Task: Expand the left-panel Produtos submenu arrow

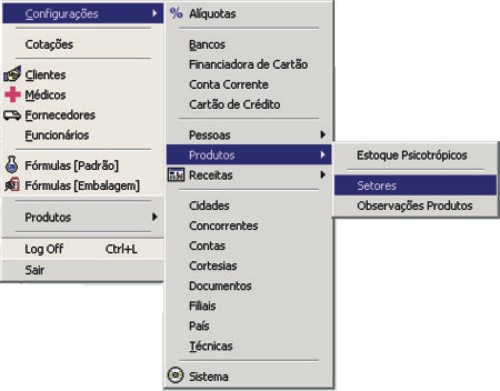Action: 154,217
